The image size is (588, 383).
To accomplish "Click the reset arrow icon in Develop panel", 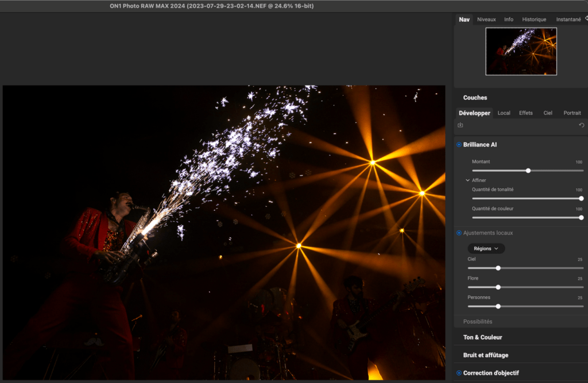I will 581,125.
